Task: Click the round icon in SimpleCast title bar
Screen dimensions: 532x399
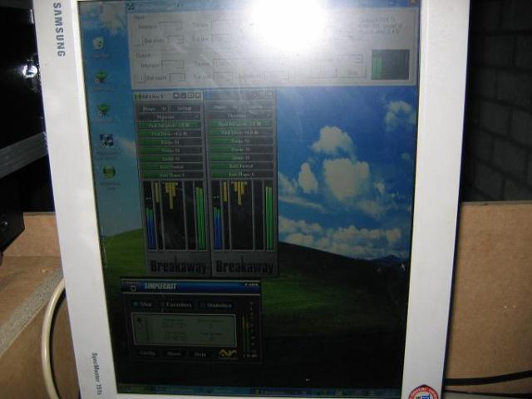Action: click(133, 288)
